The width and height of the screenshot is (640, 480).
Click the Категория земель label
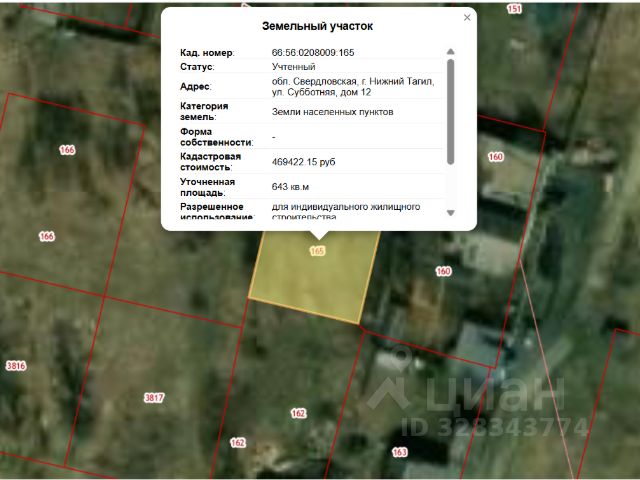coord(204,111)
